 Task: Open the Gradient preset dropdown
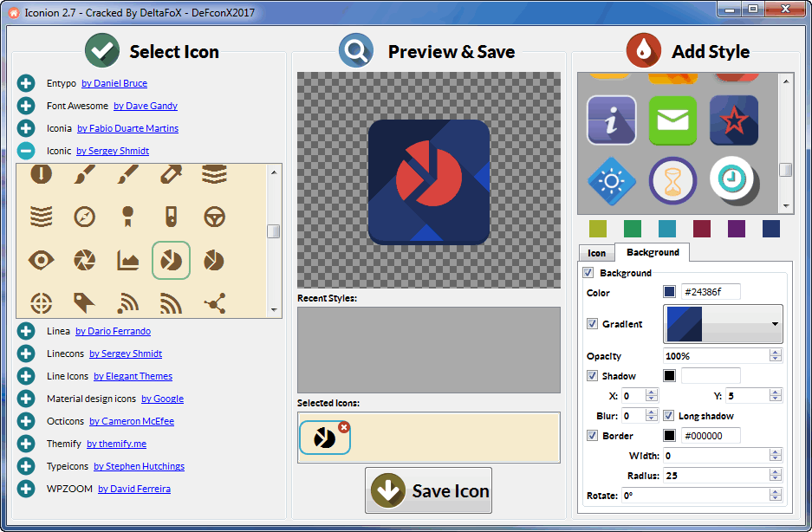tap(774, 324)
